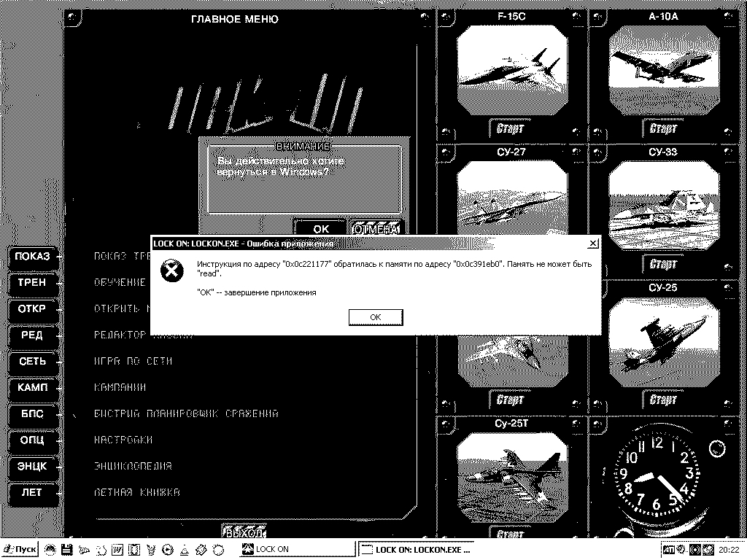Open the Пуск start menu
Screen dimensions: 747x560
coord(20,550)
